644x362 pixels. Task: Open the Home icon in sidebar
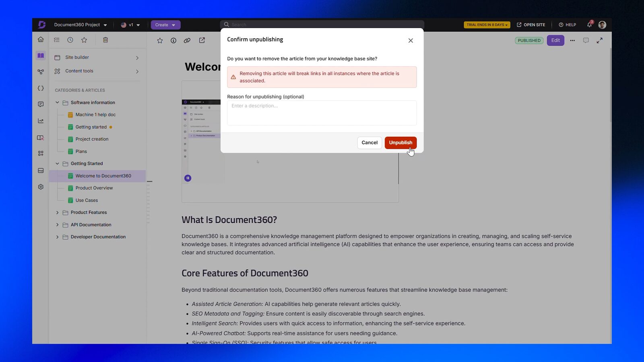click(41, 39)
